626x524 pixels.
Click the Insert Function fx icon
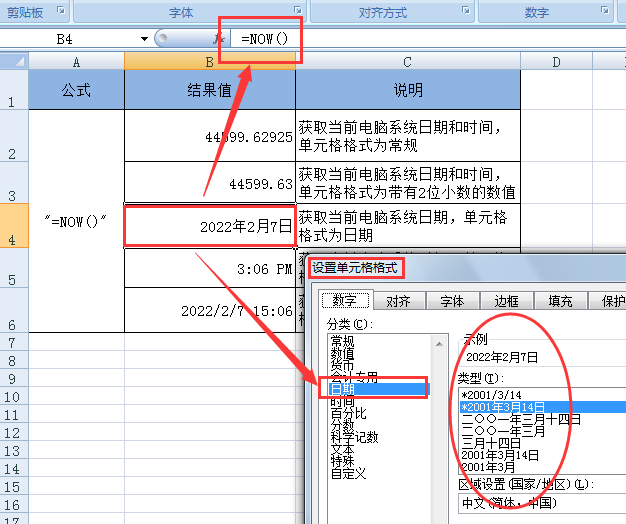click(x=219, y=39)
